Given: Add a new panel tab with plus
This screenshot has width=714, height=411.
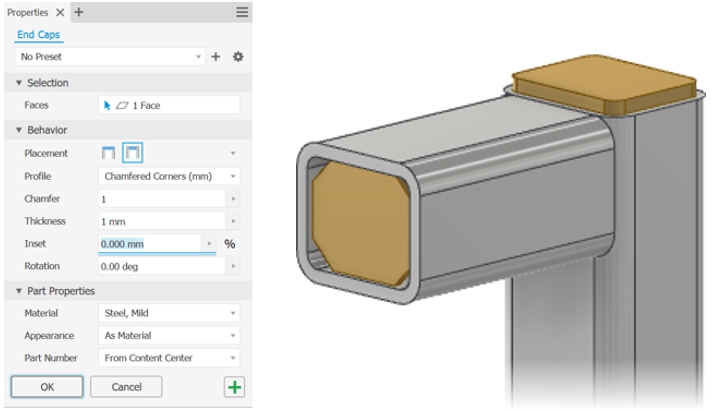Looking at the screenshot, I should coord(79,12).
